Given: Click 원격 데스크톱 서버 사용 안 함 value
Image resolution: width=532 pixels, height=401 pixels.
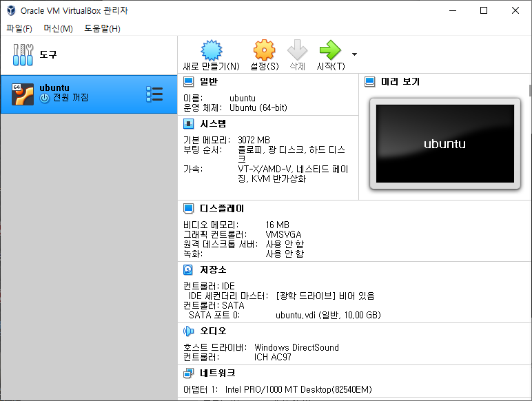Looking at the screenshot, I should (285, 244).
